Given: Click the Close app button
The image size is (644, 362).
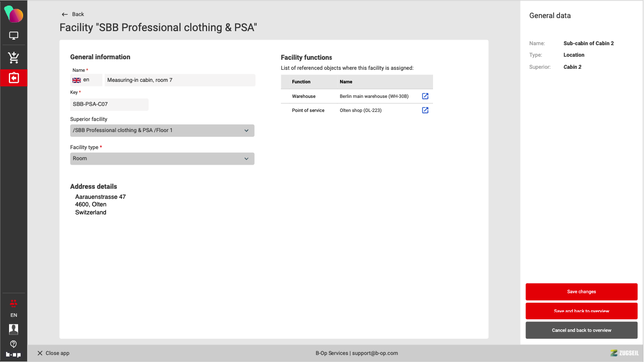Looking at the screenshot, I should coord(53,353).
